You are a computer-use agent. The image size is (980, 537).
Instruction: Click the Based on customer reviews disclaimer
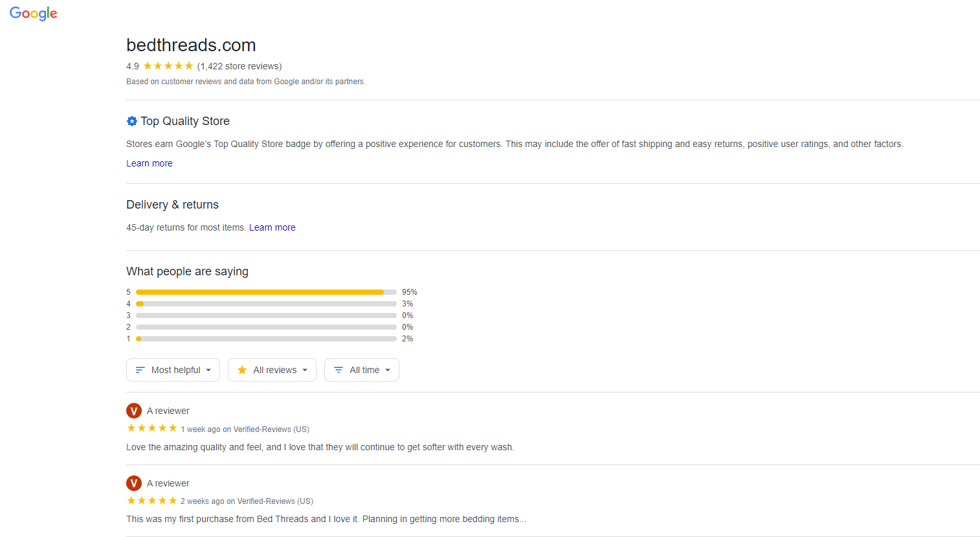click(x=246, y=82)
